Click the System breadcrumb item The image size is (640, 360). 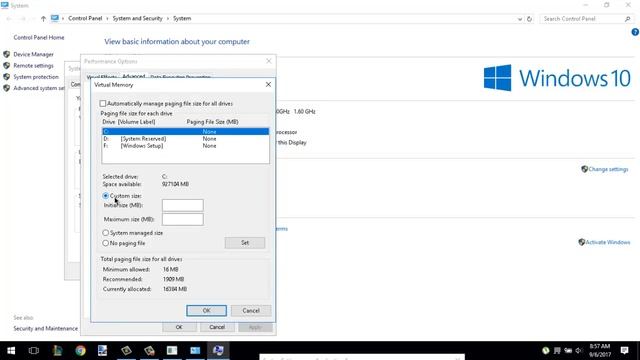click(182, 18)
